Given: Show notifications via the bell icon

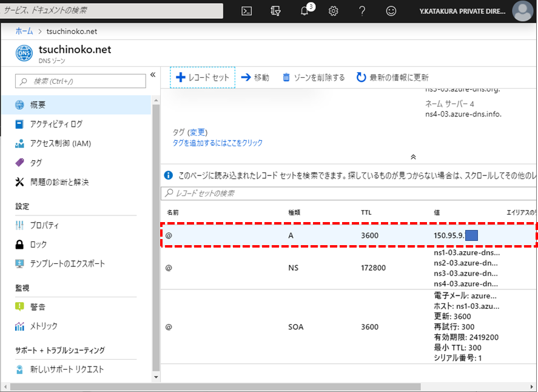Looking at the screenshot, I should 304,12.
